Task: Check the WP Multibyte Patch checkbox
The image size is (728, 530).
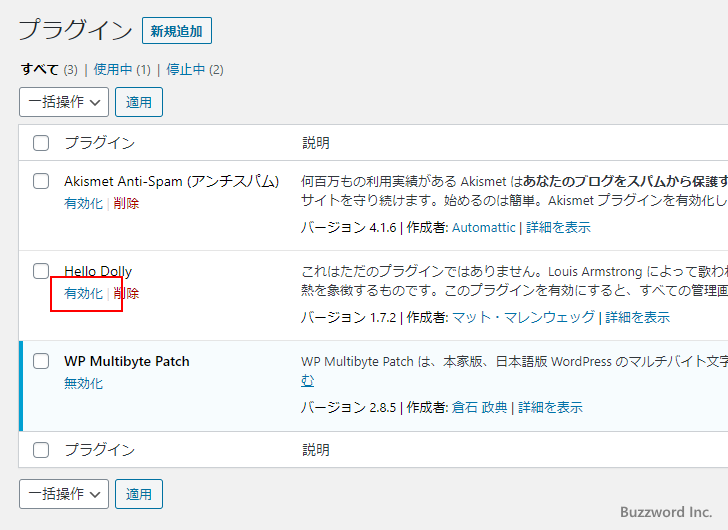Action: (41, 361)
